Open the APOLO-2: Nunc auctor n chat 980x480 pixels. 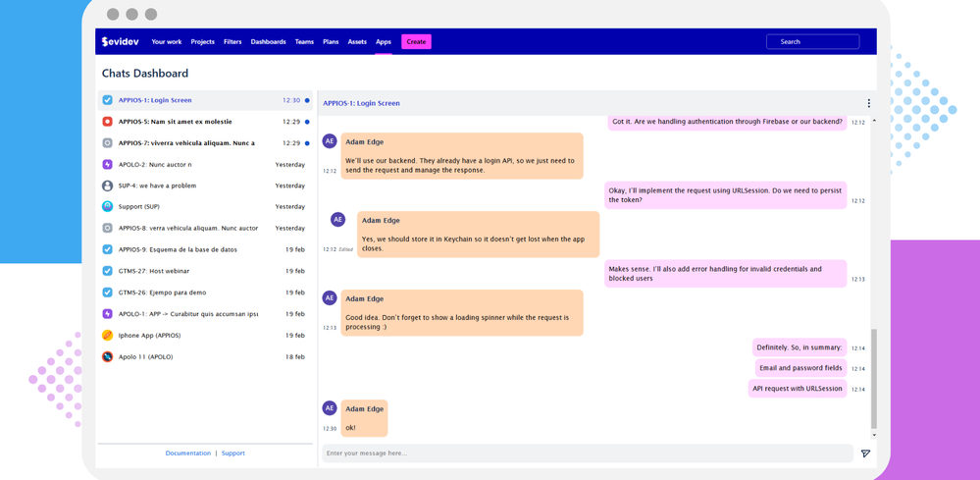pyautogui.click(x=205, y=164)
